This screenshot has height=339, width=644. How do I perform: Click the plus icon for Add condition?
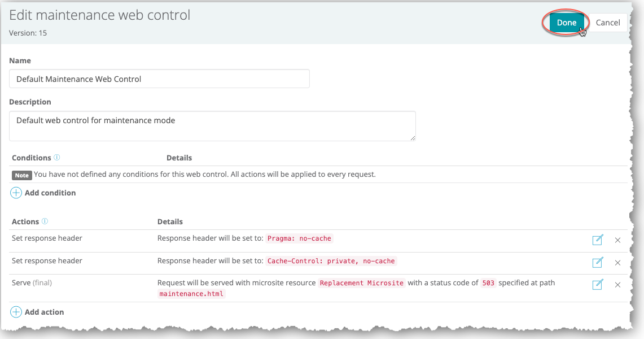coord(16,193)
